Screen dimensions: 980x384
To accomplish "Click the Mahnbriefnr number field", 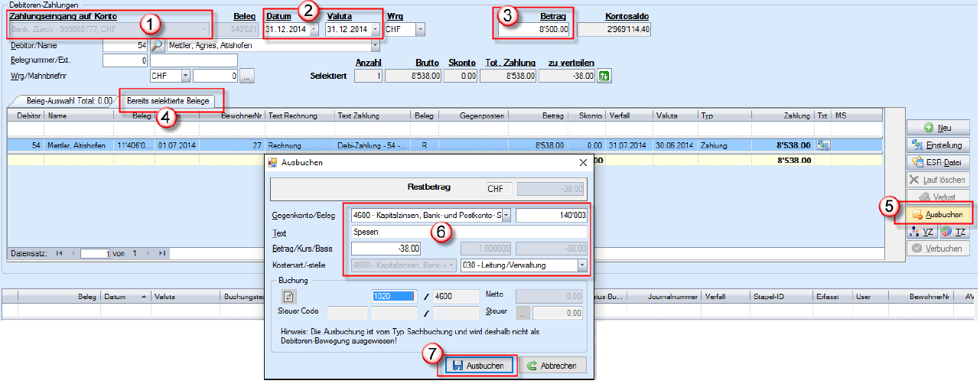I will tap(216, 76).
